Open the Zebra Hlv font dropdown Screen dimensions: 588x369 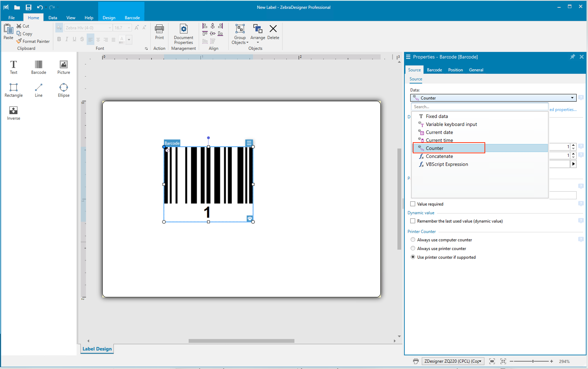(x=110, y=28)
